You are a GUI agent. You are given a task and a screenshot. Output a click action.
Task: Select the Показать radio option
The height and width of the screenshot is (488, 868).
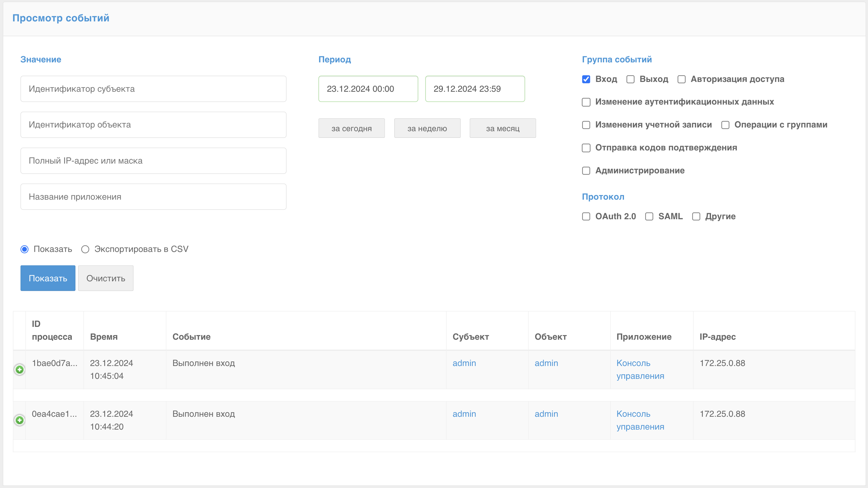click(x=25, y=249)
